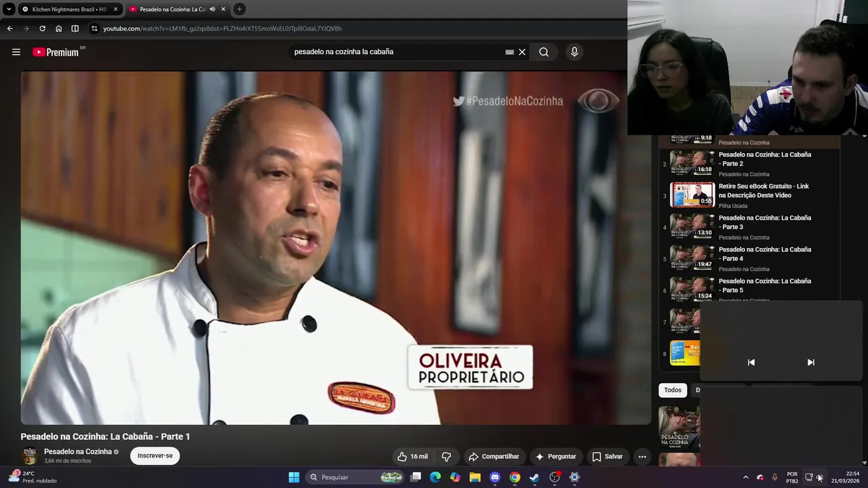This screenshot has height=488, width=868.
Task: Switch the POR PTB2 input language indicator
Action: point(792,477)
